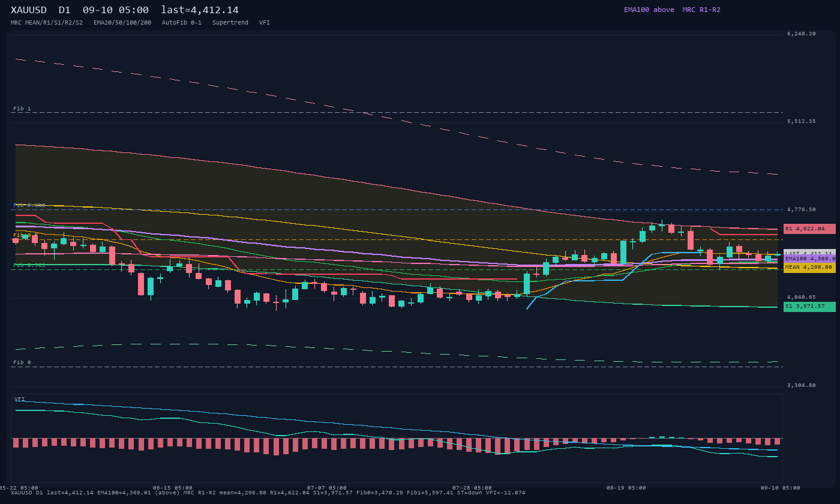Screen dimensions: 840x504
Task: Click the 06-15 05:00 date axis label
Action: 173,488
